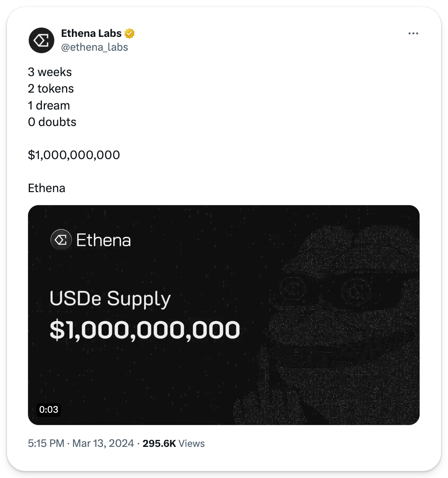This screenshot has height=478, width=448.
Task: Click the Ethena Labs profile avatar
Action: pyautogui.click(x=41, y=40)
